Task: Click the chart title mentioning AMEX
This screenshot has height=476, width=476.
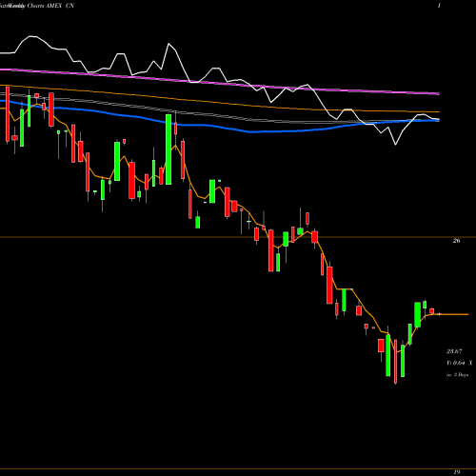Action: click(x=37, y=6)
